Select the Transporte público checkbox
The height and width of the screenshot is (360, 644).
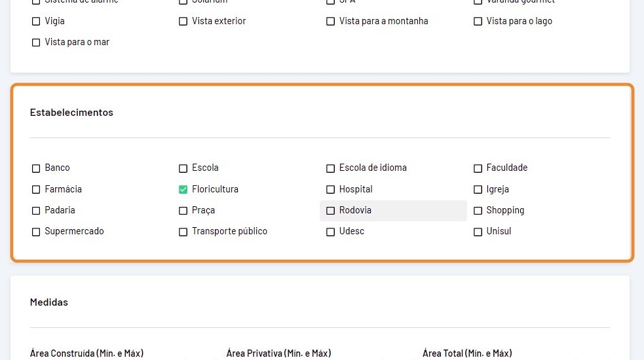pyautogui.click(x=183, y=232)
